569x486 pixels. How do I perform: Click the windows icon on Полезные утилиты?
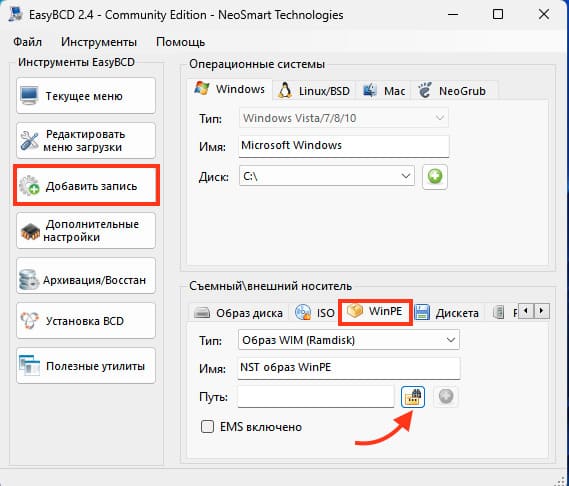tap(29, 365)
